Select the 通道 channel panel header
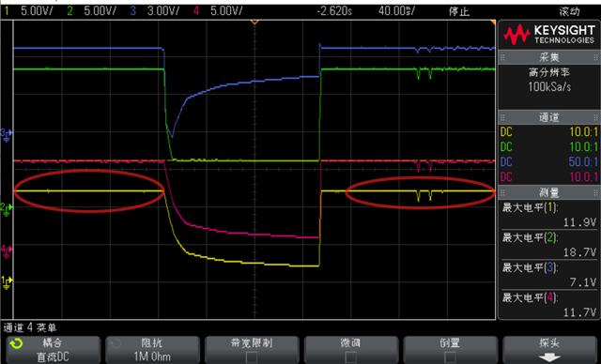This screenshot has width=601, height=364. coord(549,117)
